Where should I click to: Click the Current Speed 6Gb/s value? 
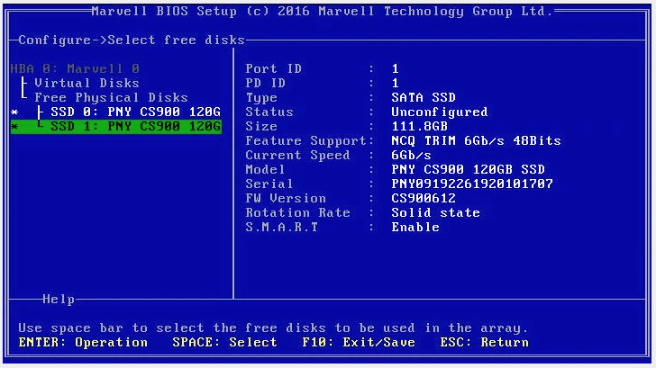tap(411, 155)
